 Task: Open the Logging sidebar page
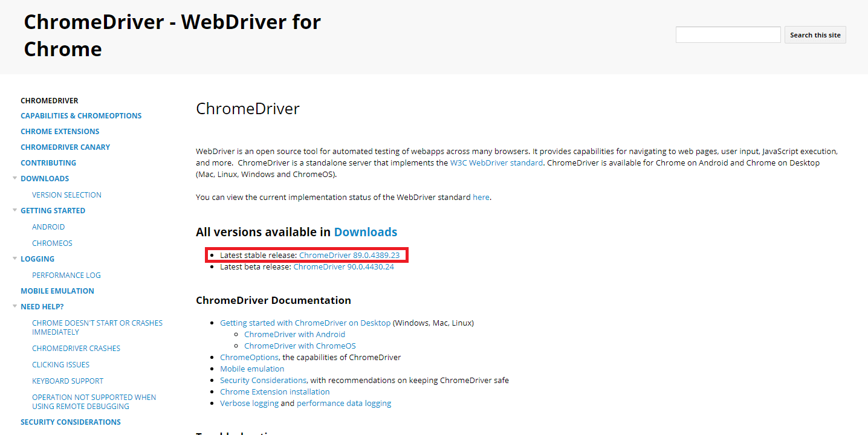[37, 259]
